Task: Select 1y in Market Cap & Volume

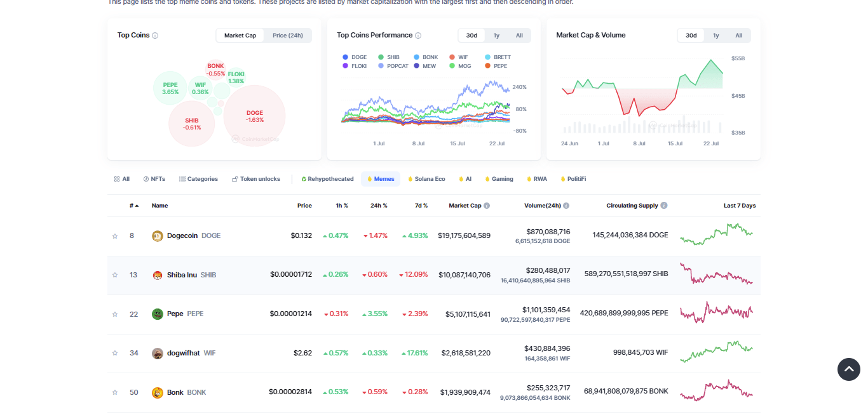Action: (x=716, y=36)
